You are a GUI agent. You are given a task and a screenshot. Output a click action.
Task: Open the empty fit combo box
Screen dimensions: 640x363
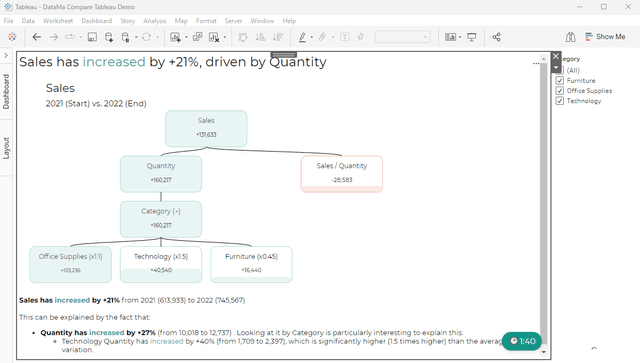402,37
